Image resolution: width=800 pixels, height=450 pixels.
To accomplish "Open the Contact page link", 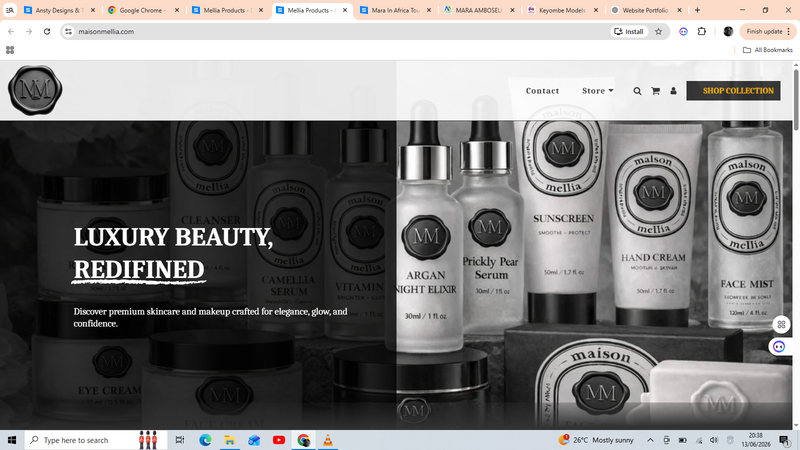I will coord(542,91).
